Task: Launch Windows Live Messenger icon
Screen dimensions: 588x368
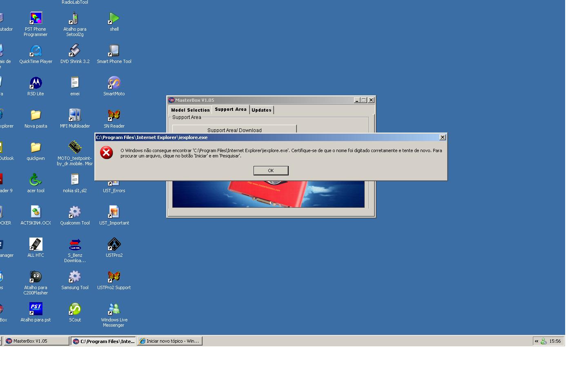Action: [x=114, y=309]
